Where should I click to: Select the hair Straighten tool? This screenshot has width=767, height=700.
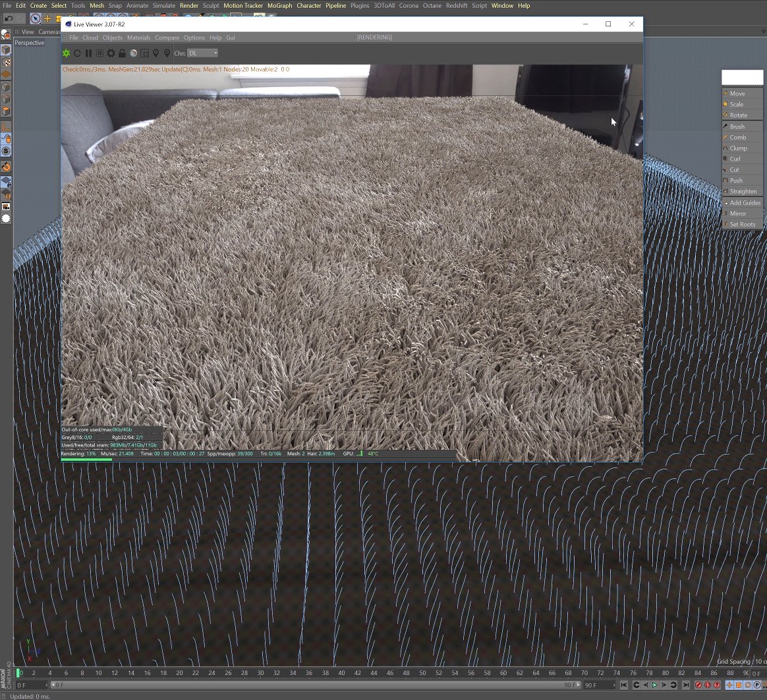[x=742, y=191]
